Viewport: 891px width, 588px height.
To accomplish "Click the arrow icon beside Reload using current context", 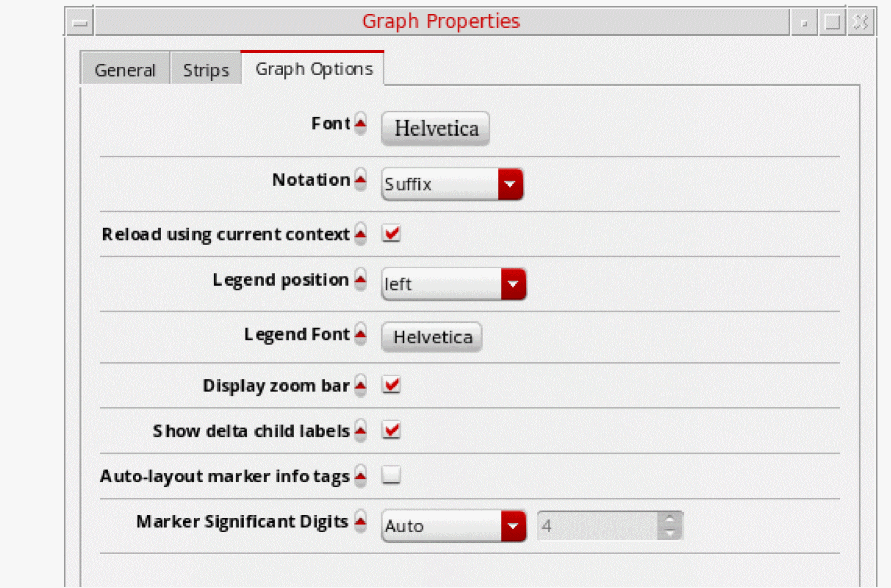I will 360,235.
